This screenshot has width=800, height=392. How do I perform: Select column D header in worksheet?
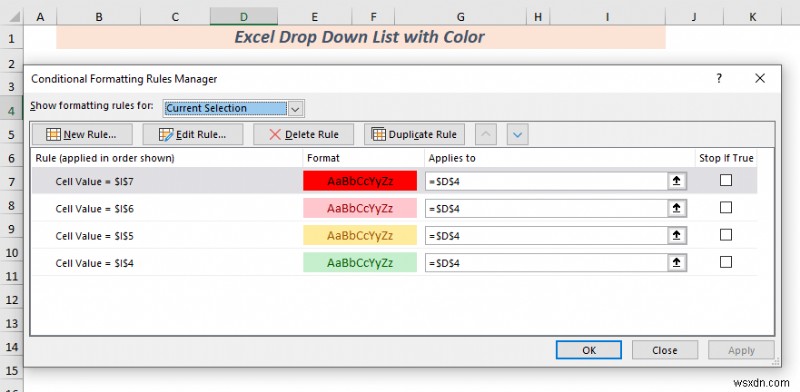244,17
